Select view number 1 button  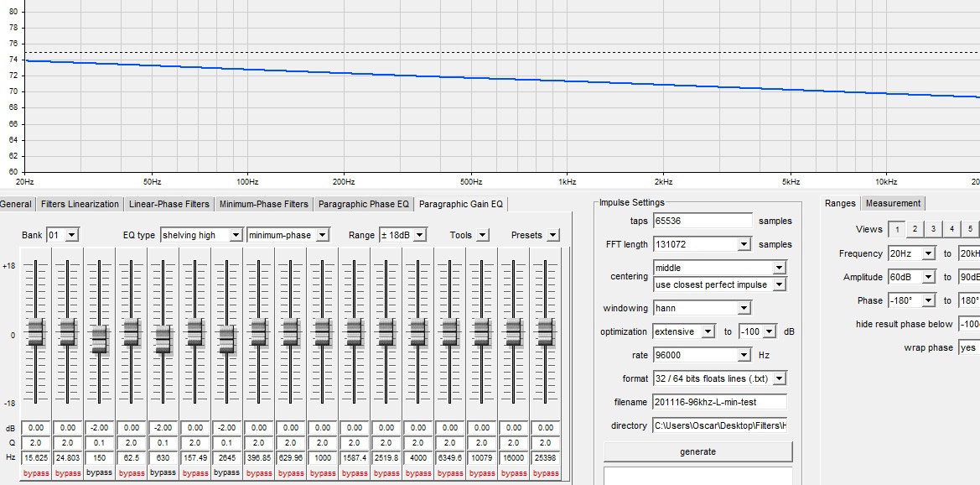pos(896,229)
